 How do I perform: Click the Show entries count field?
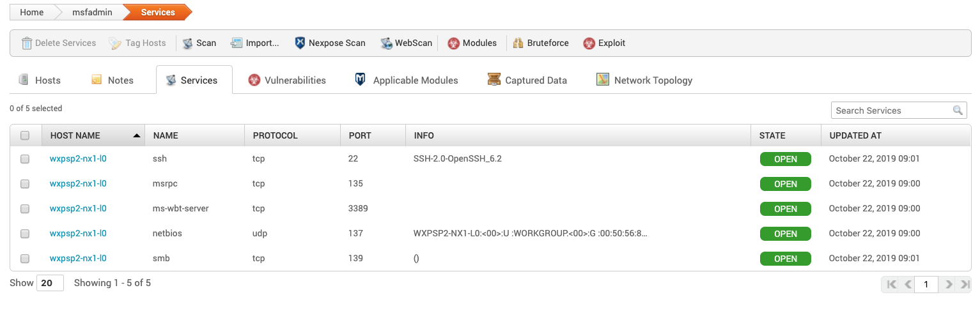tap(50, 283)
